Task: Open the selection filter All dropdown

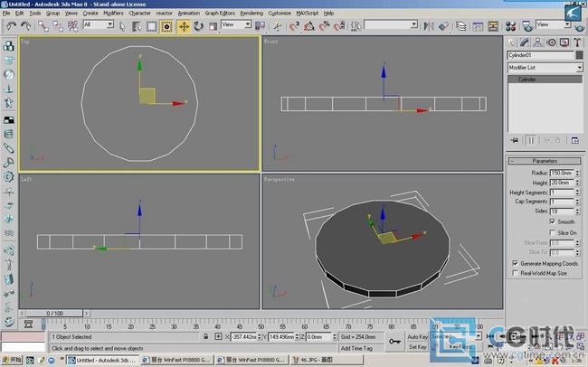Action: tap(99, 24)
